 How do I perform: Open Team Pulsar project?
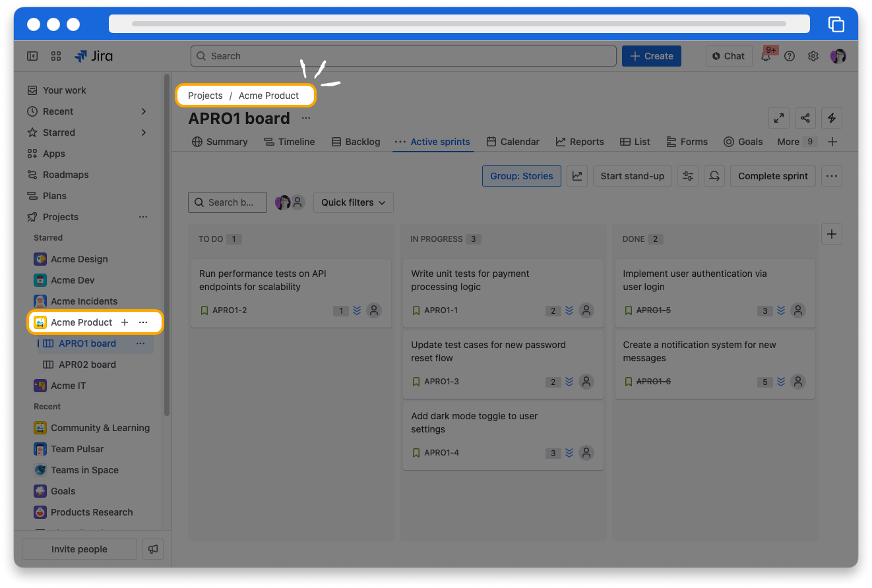(x=77, y=449)
